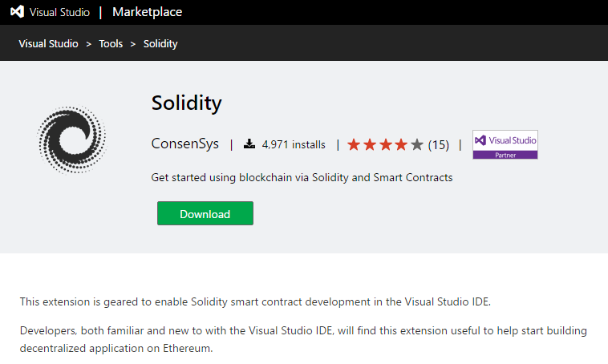The height and width of the screenshot is (364, 608).
Task: Navigate to Tools breadcrumb category
Action: [111, 44]
